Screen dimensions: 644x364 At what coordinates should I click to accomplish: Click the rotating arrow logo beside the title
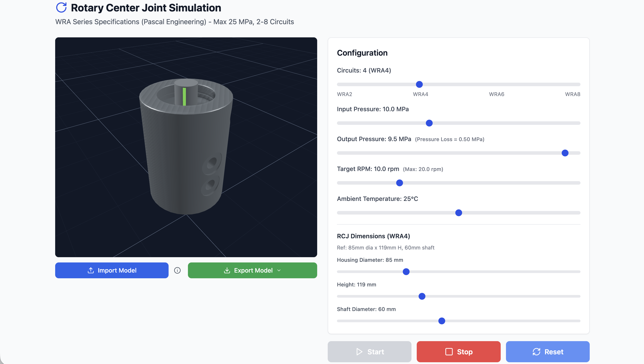point(61,7)
